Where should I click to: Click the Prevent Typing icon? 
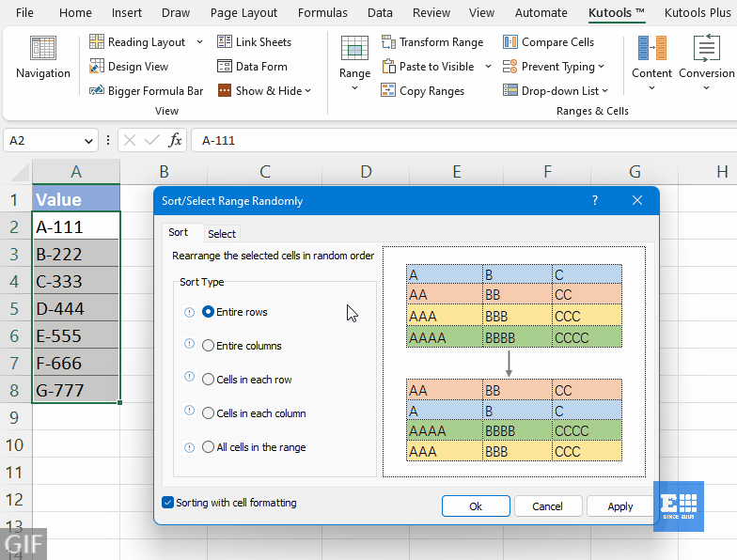510,66
